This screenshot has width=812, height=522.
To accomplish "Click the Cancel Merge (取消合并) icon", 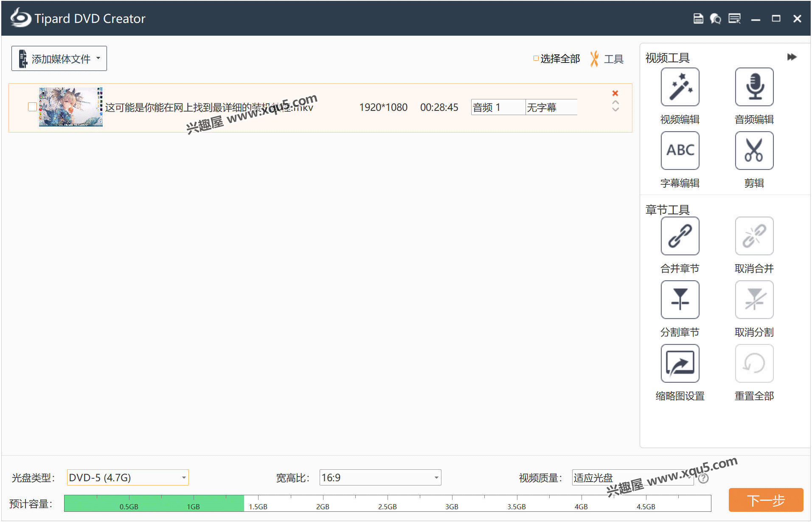I will [x=754, y=236].
